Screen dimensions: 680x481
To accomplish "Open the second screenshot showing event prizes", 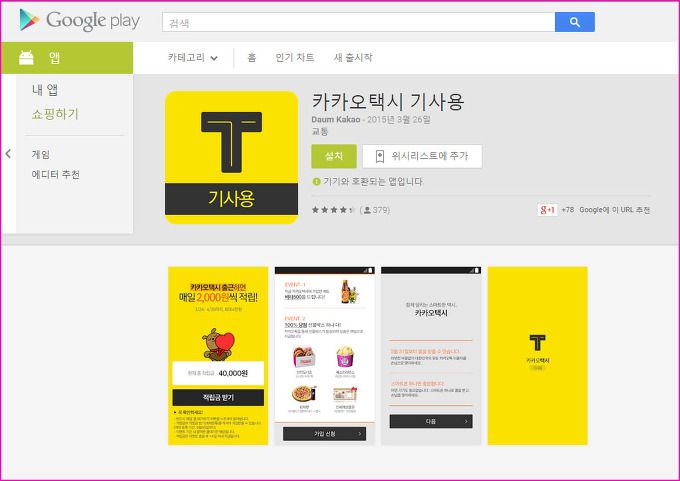I will pyautogui.click(x=325, y=356).
